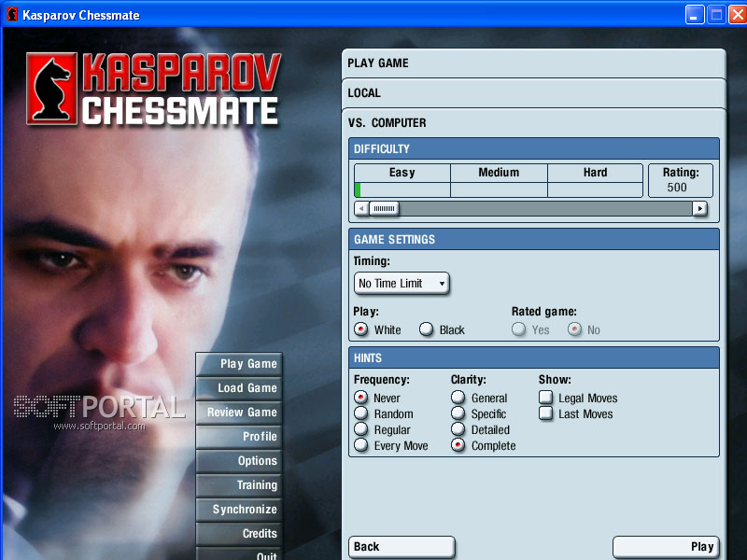This screenshot has width=747, height=560.
Task: Open Review Game from side menu
Action: (x=239, y=413)
